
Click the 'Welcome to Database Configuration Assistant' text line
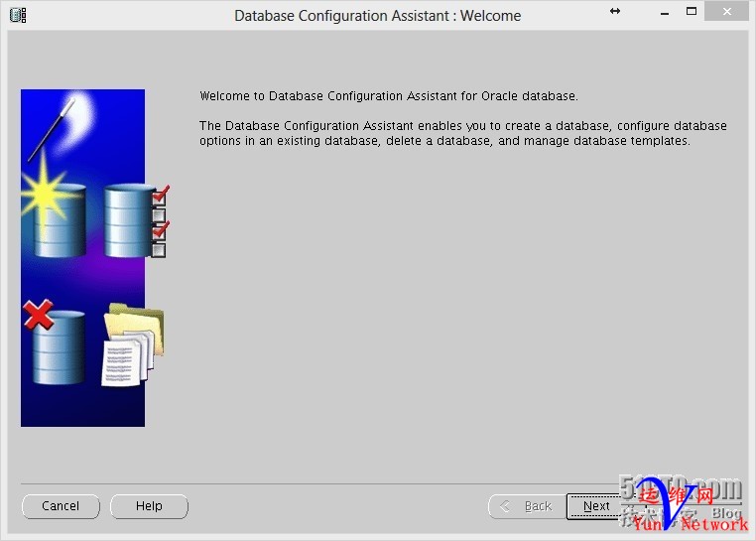[389, 96]
